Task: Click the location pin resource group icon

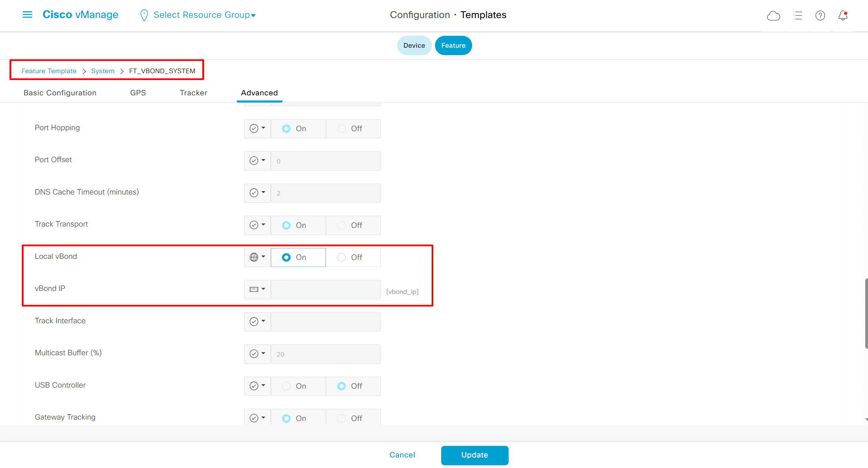Action: [144, 15]
